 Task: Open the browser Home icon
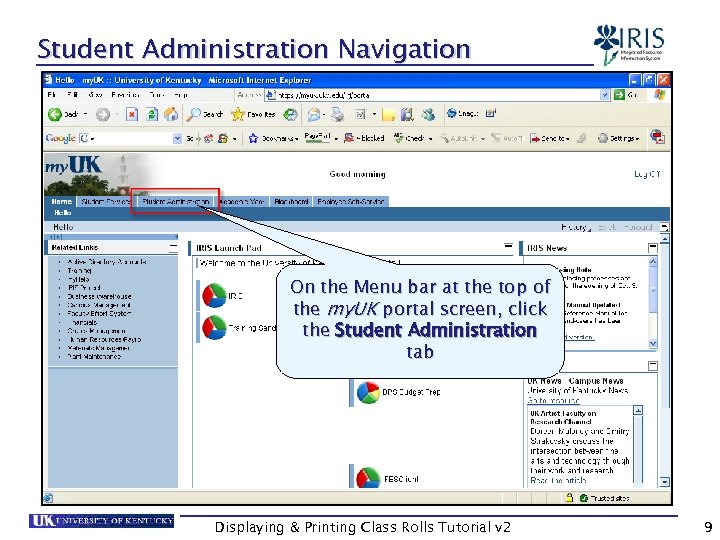(171, 114)
